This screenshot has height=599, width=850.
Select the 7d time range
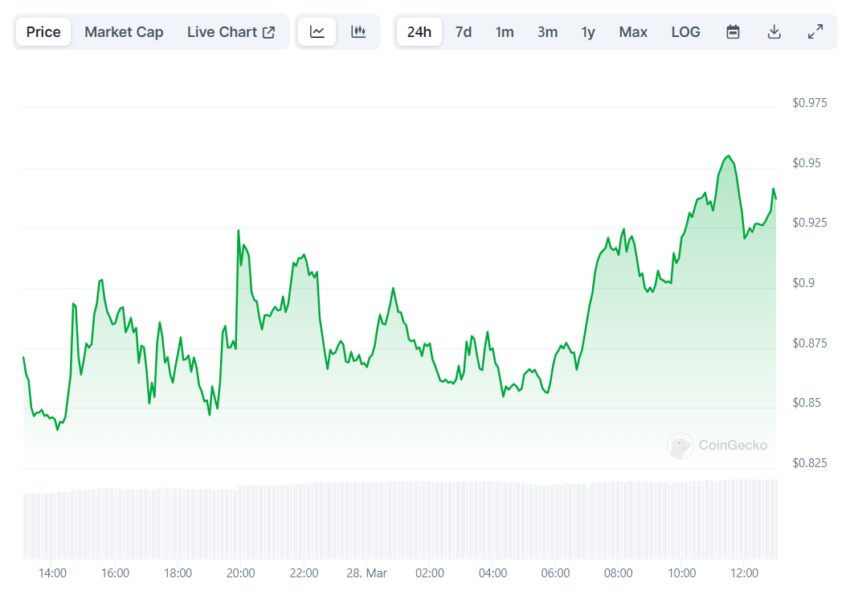[x=463, y=32]
